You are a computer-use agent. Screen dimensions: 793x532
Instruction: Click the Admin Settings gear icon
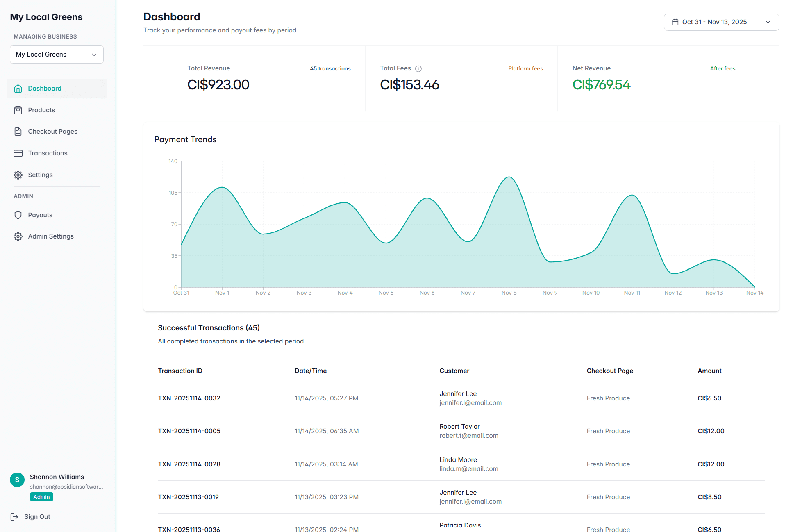(18, 236)
